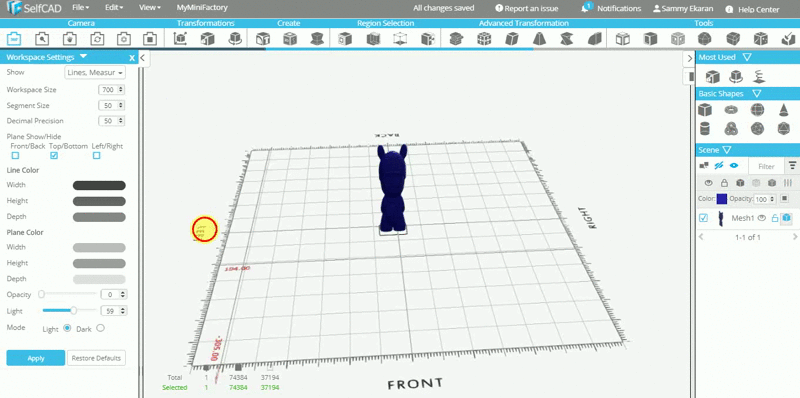Click the camera stop/square view icon
Image resolution: width=800 pixels, height=398 pixels.
point(149,38)
